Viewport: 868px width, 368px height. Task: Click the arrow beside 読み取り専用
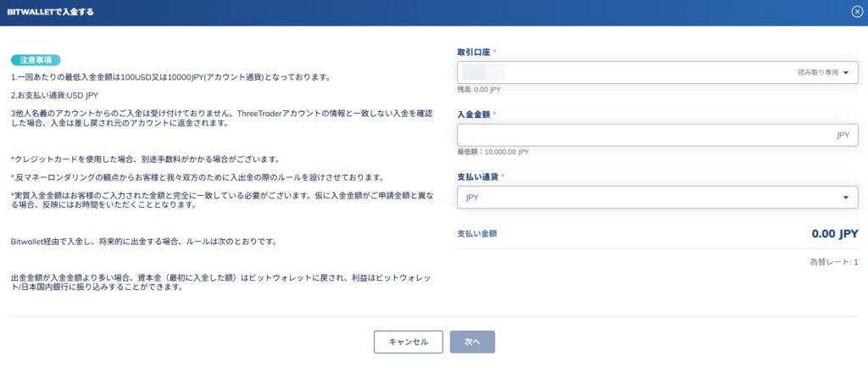pos(846,73)
